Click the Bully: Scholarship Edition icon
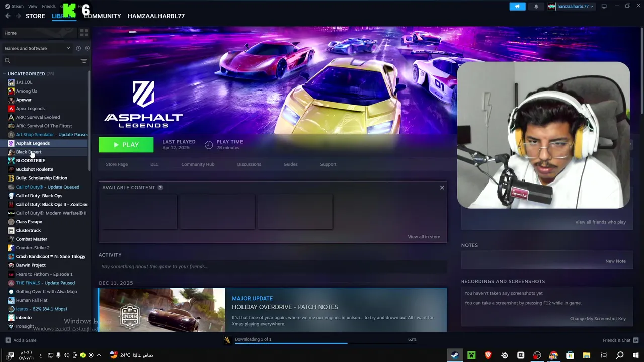Viewport: 644px width, 362px height. click(11, 178)
